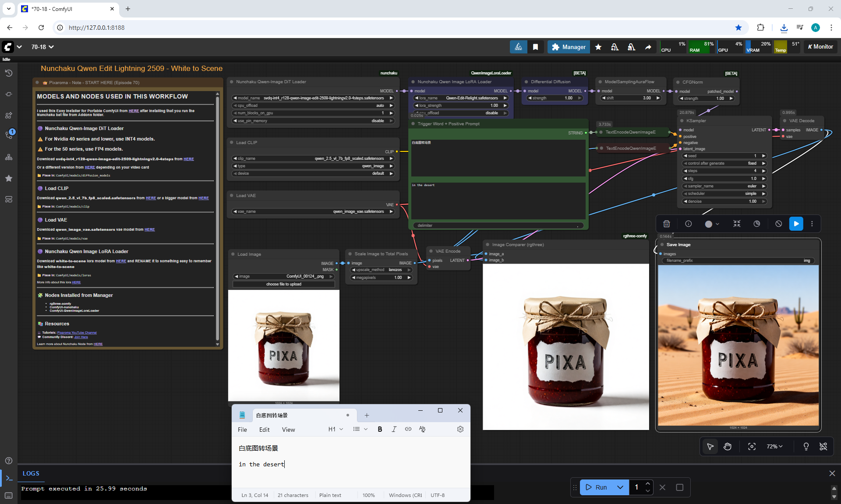This screenshot has width=841, height=504.
Task: Click fit view icon in canvas toolbar
Action: [x=752, y=446]
